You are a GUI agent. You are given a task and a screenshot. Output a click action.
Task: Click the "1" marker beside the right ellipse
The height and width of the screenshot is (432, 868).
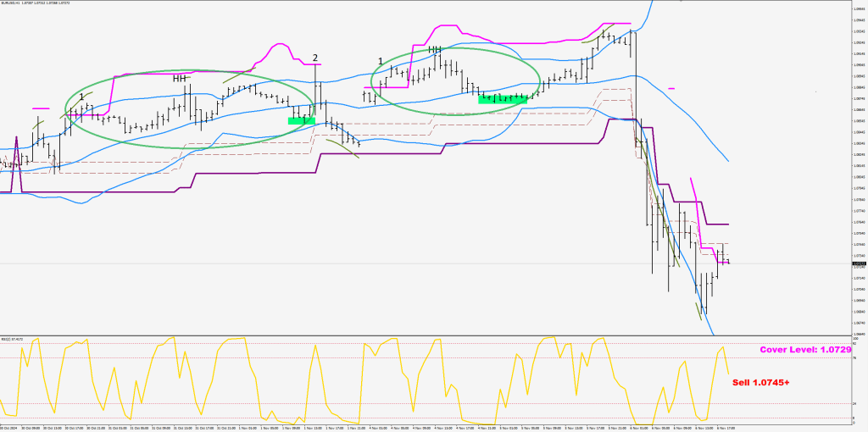[381, 61]
